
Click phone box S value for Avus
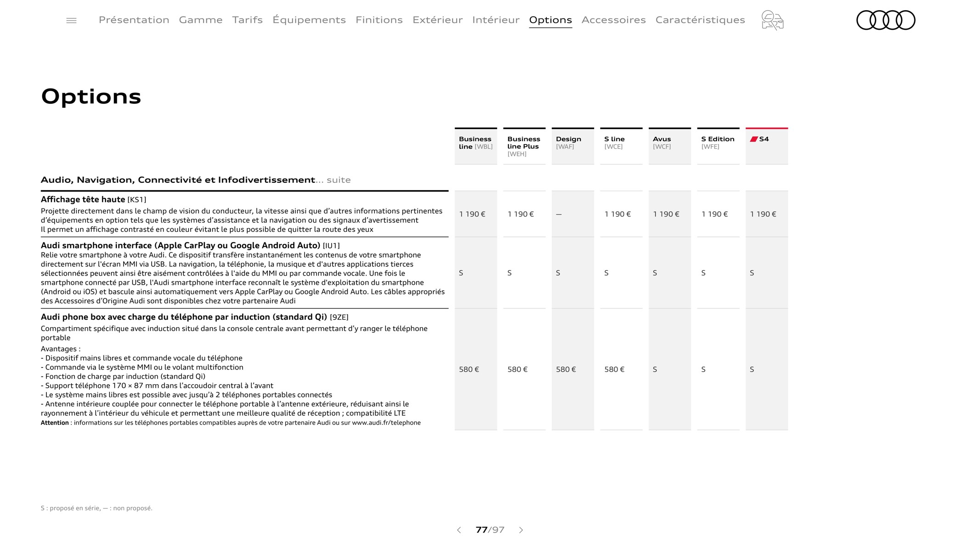(655, 369)
